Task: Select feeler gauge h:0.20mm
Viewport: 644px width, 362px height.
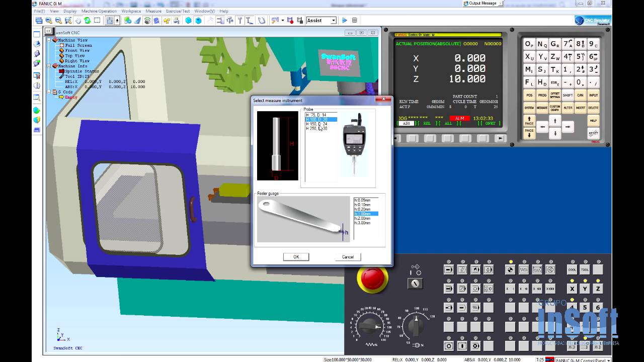Action: click(366, 209)
